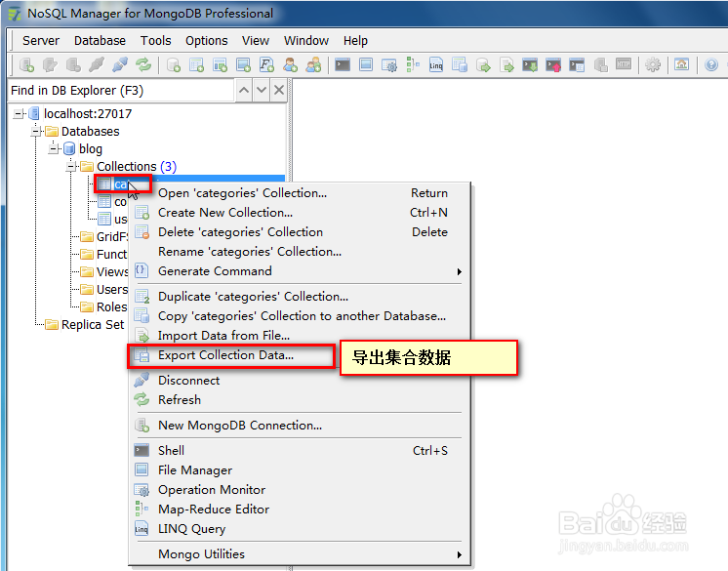Close the Find in DB Explorer bar
The width and height of the screenshot is (728, 571).
click(x=278, y=90)
